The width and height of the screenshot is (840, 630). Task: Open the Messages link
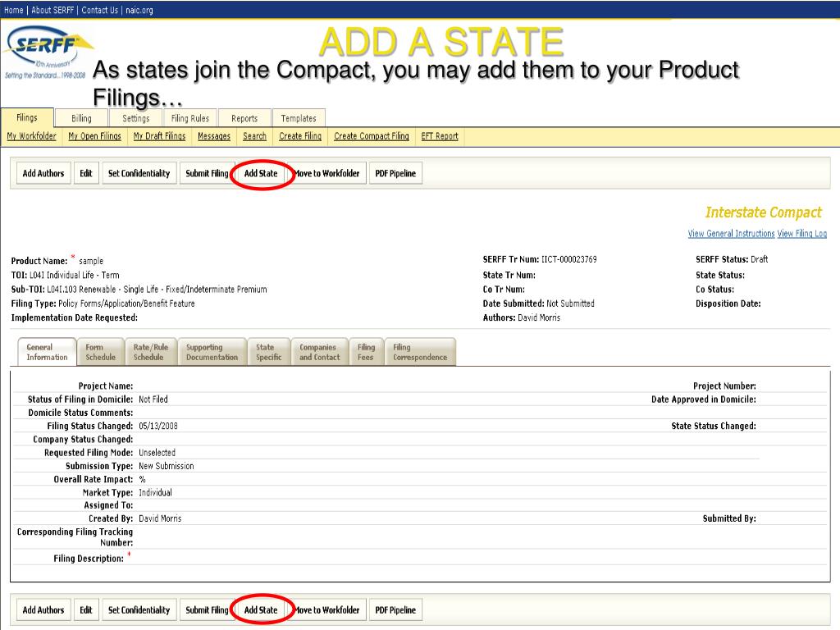pyautogui.click(x=214, y=136)
